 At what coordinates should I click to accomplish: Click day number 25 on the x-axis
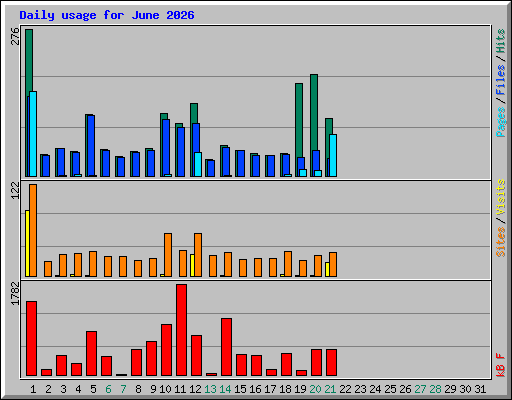click(x=390, y=389)
